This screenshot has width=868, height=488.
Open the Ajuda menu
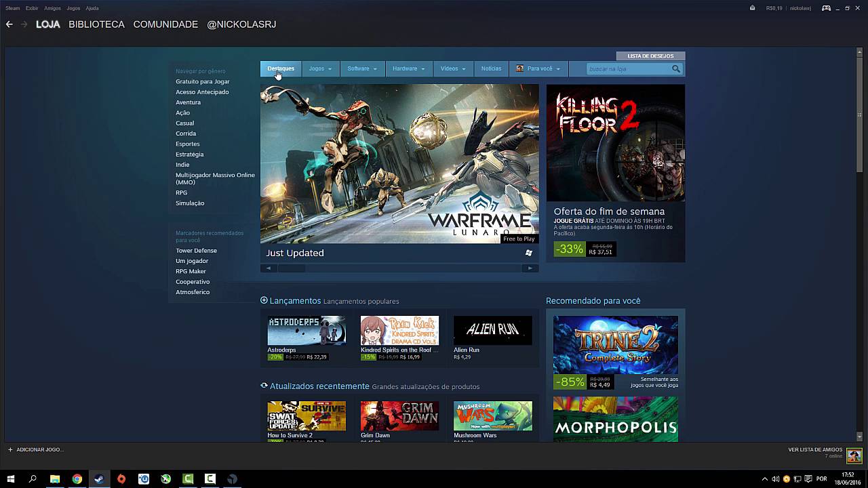click(92, 8)
